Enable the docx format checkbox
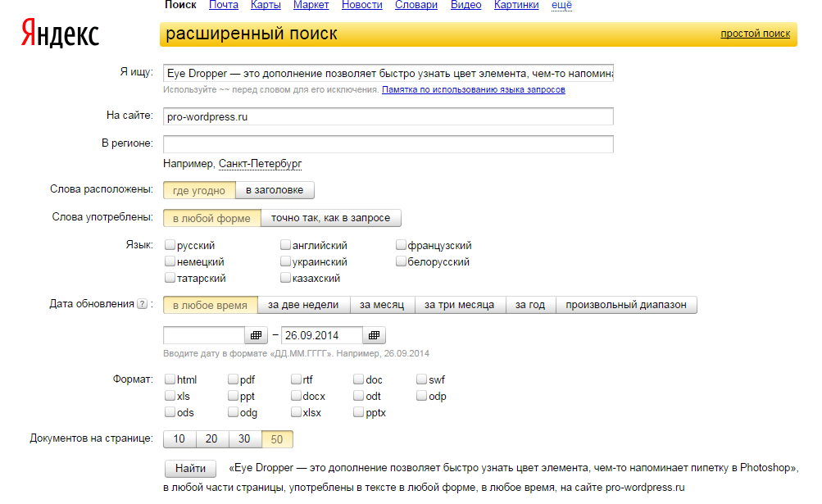The width and height of the screenshot is (822, 504). click(x=296, y=396)
